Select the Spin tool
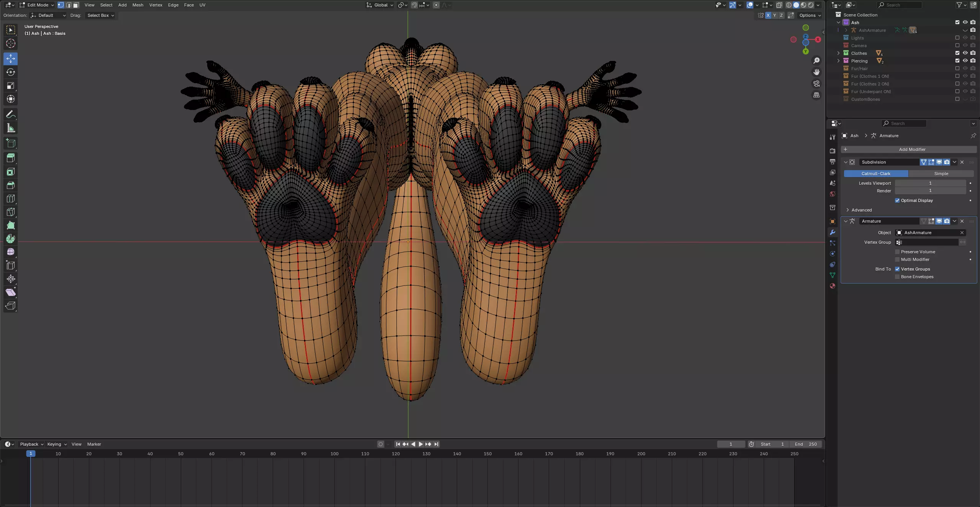The height and width of the screenshot is (507, 980). point(11,239)
